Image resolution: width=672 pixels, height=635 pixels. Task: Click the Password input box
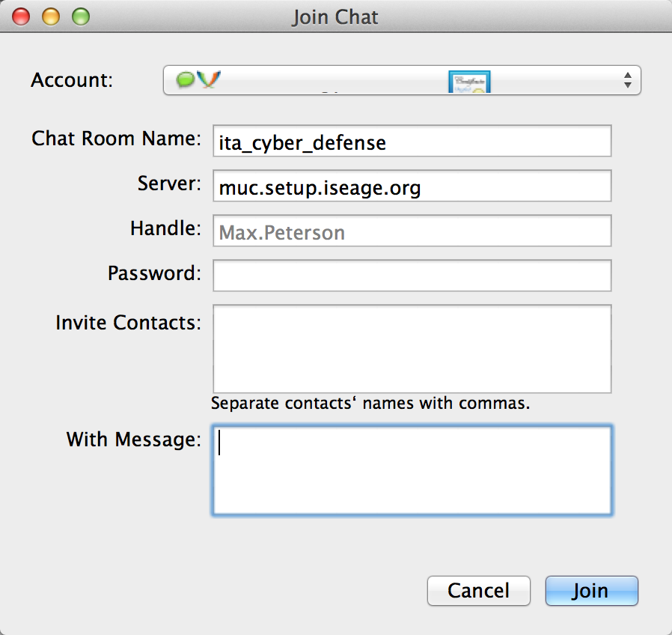(412, 276)
